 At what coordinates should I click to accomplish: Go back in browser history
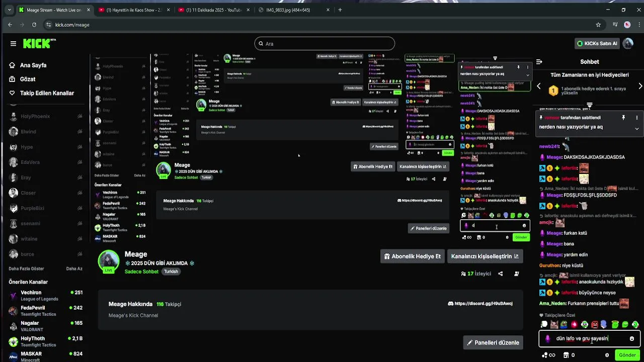pyautogui.click(x=10, y=25)
